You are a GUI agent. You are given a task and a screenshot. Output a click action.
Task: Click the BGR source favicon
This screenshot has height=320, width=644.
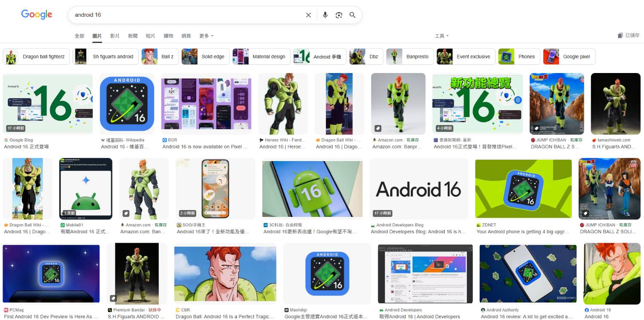[x=164, y=140]
